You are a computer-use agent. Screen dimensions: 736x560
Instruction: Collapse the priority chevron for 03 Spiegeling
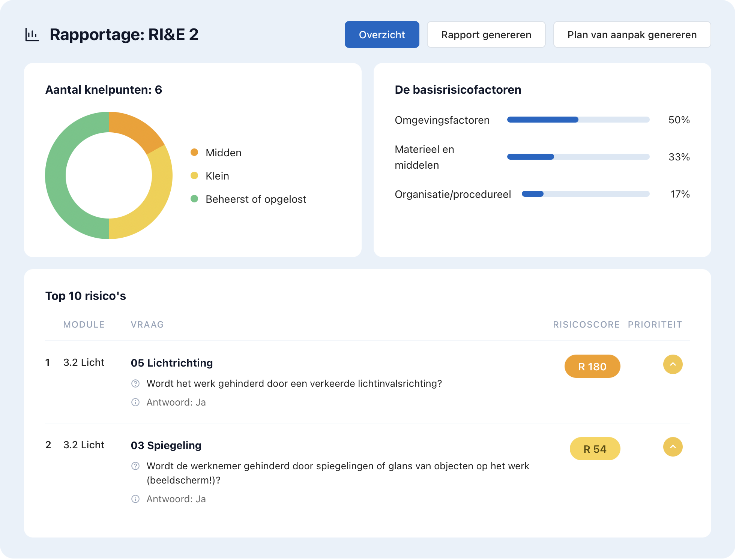[x=673, y=447]
